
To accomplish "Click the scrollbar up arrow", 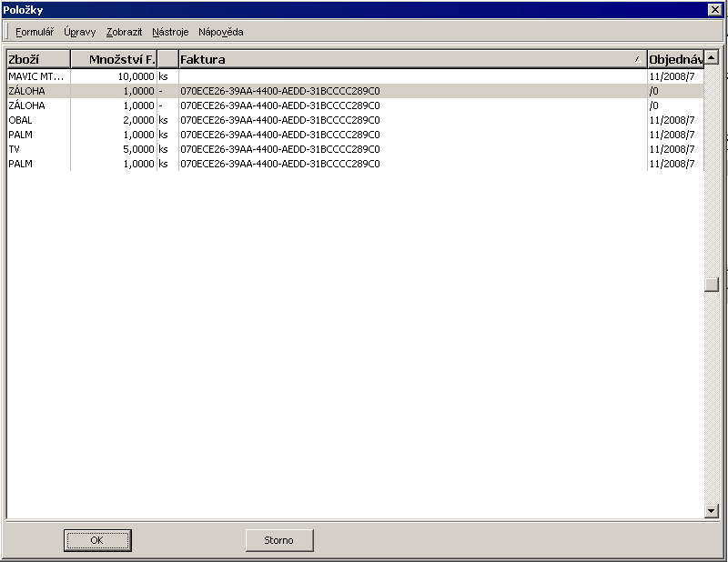I will click(x=713, y=56).
